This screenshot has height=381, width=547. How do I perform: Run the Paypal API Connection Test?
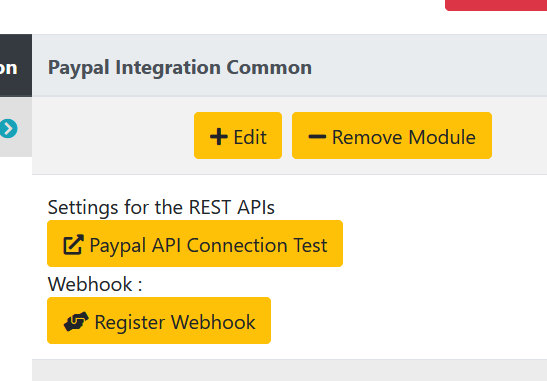click(x=195, y=244)
